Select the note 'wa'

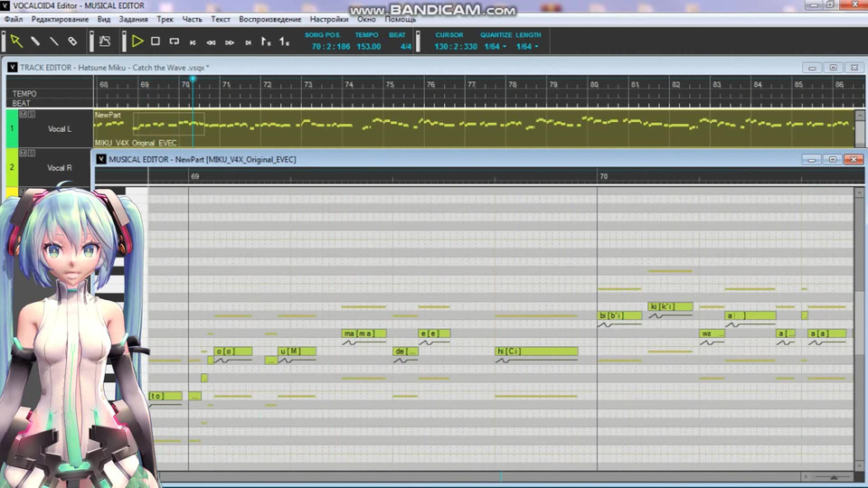click(x=712, y=333)
